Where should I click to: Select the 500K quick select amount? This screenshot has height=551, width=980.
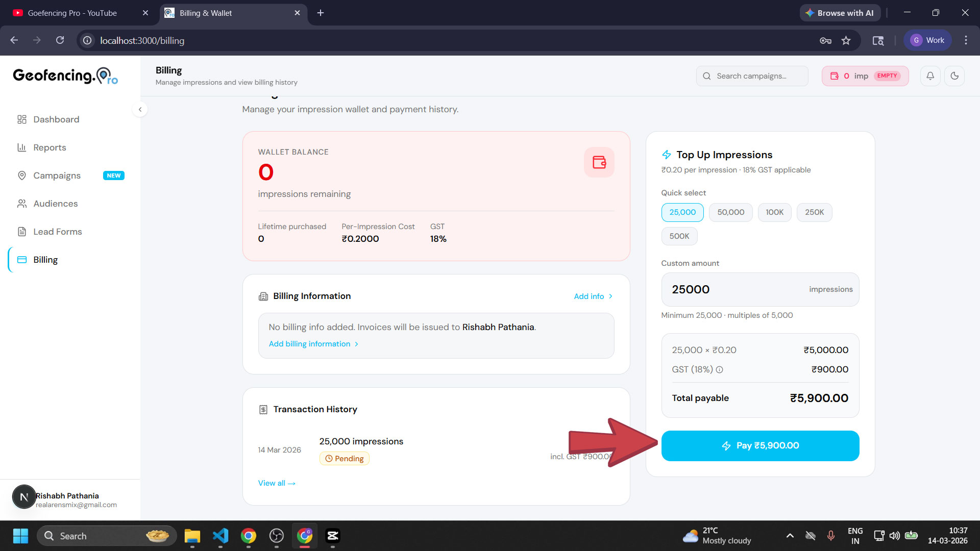679,236
